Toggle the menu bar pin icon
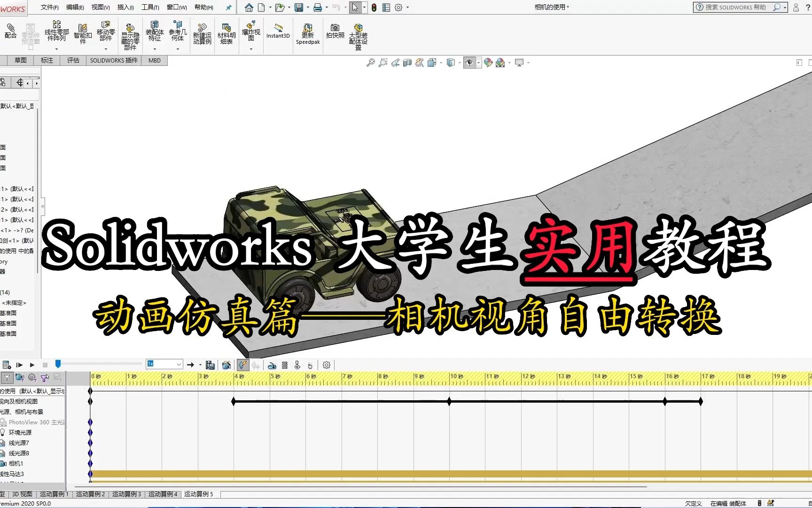 (x=229, y=8)
